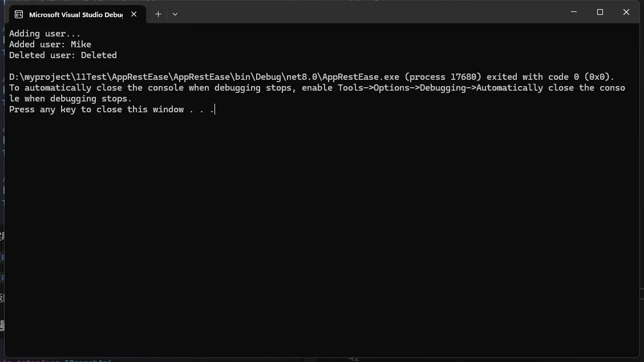
Task: Click the empty title bar area
Action: [370, 12]
